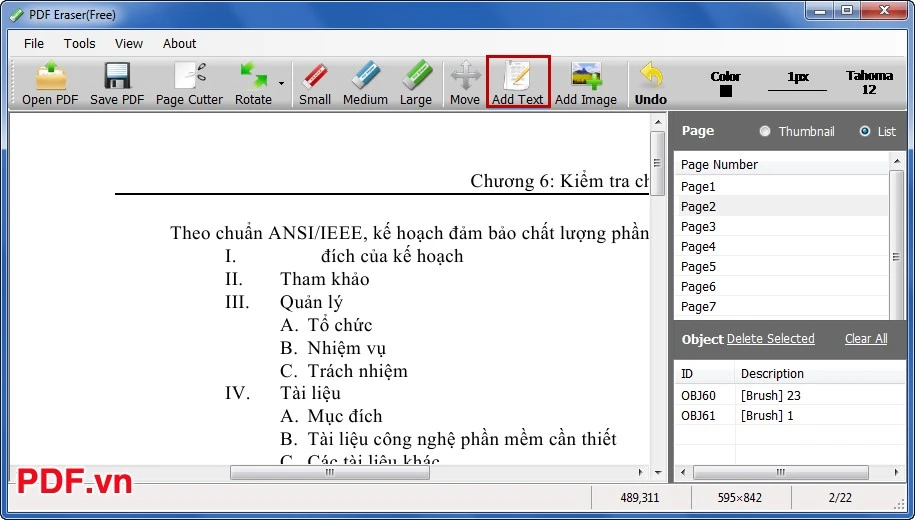The height and width of the screenshot is (520, 915).
Task: Select object OBJ60 row
Action: click(x=790, y=395)
